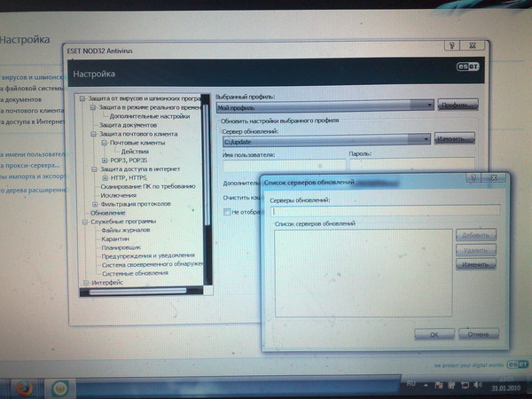532x399 pixels.
Task: Collapse the 'Интерфейс' tree node
Action: [86, 282]
